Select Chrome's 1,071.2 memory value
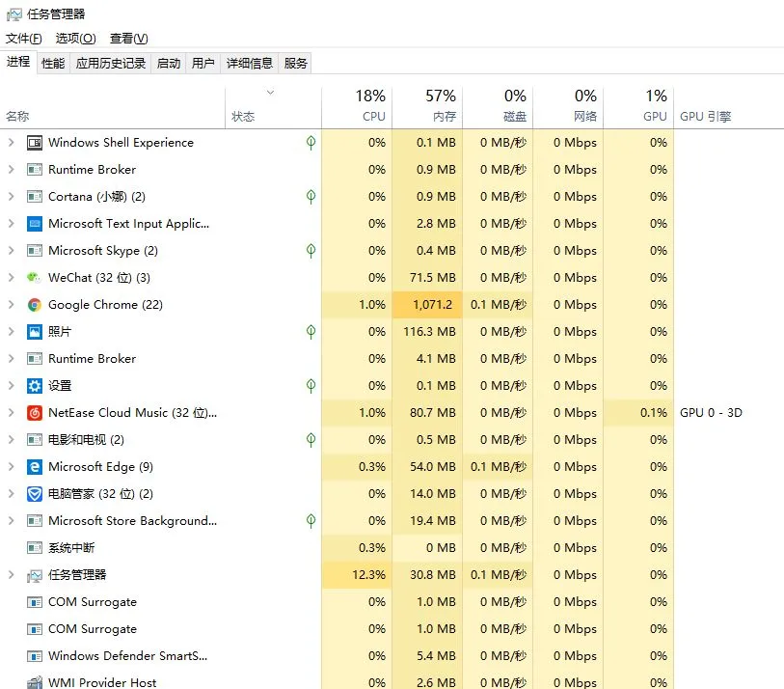This screenshot has height=689, width=784. pos(427,305)
